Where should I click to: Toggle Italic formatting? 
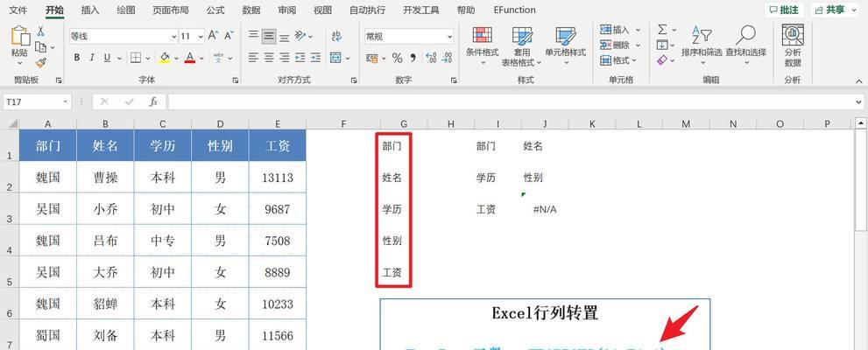(92, 58)
